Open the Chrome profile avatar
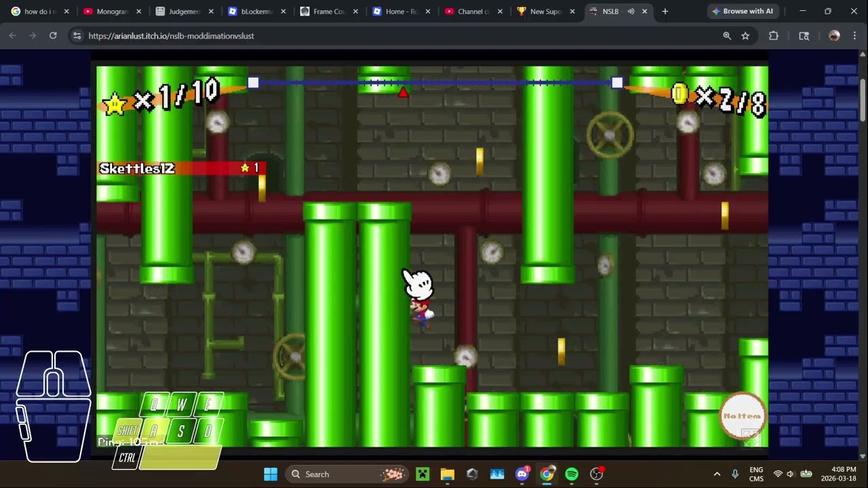 click(834, 36)
